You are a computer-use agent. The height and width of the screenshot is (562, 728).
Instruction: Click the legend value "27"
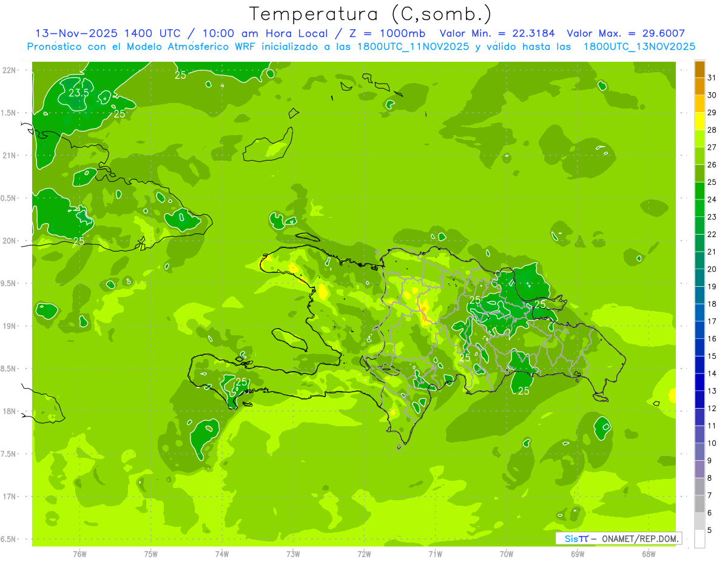coord(712,147)
